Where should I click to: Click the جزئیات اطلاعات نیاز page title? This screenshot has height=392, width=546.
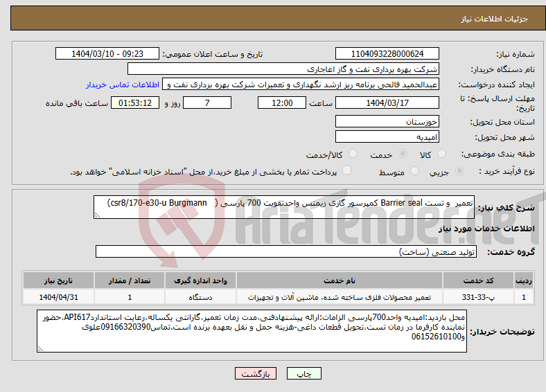[x=494, y=19]
